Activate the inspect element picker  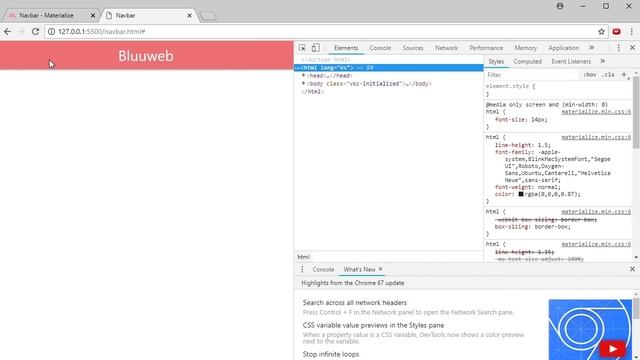click(302, 48)
